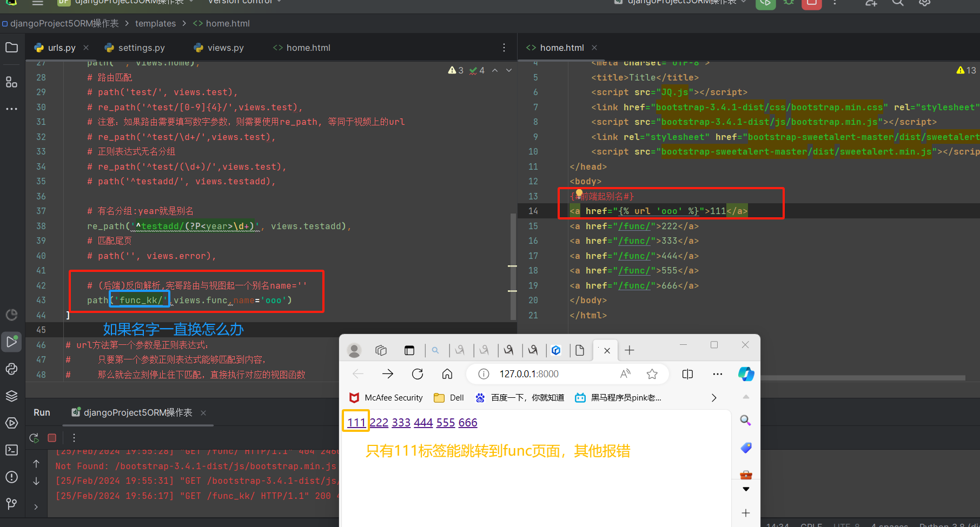Screen dimensions: 980x527
Task: Close the djangoProject5ORM run tab
Action: point(203,413)
